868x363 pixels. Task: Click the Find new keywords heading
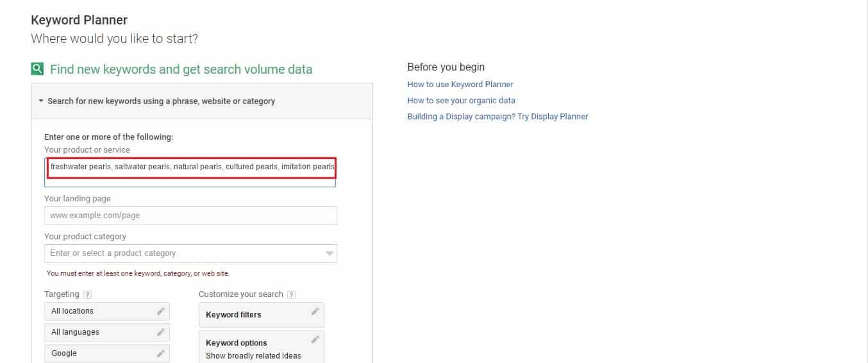pos(181,69)
